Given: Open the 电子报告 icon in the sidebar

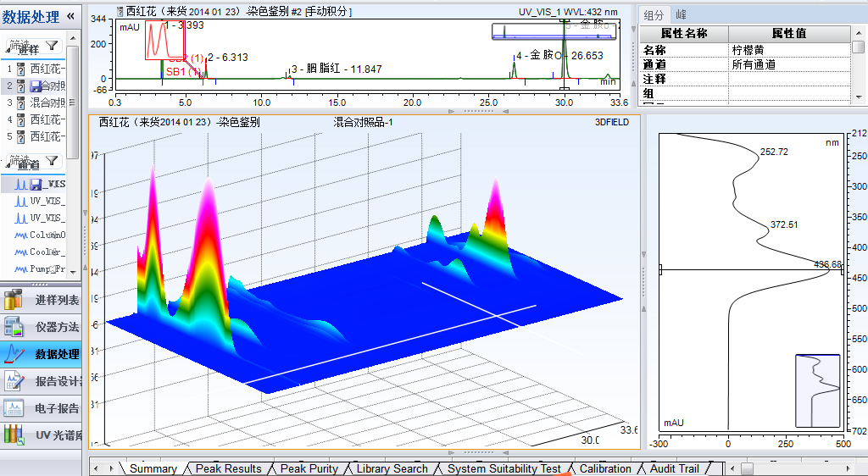Looking at the screenshot, I should 13,408.
